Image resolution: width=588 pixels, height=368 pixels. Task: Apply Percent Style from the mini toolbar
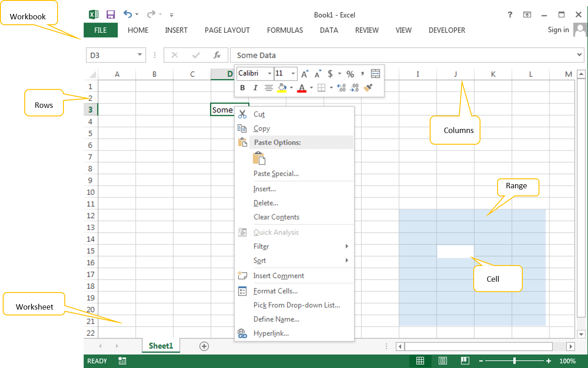click(x=350, y=74)
